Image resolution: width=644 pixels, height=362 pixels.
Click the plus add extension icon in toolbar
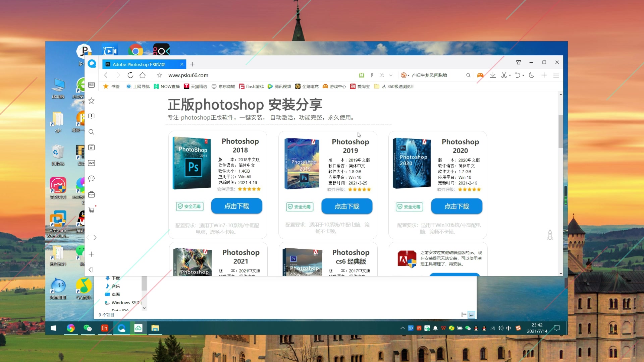[544, 75]
